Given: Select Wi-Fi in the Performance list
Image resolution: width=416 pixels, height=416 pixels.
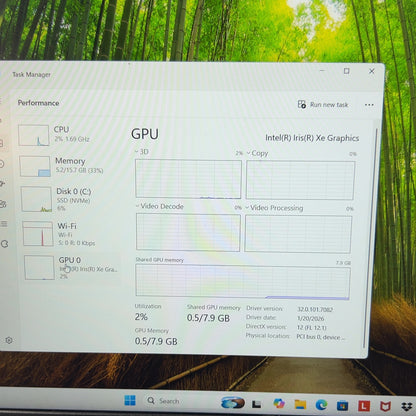Looking at the screenshot, I should (71, 234).
